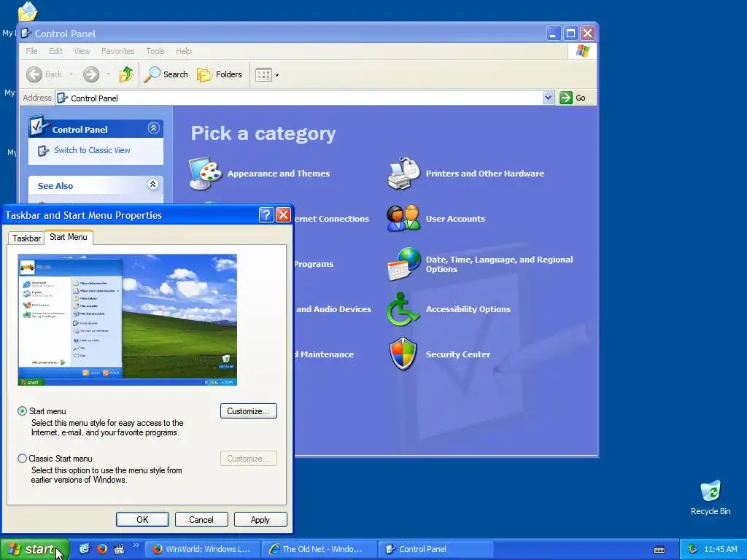Screen dimensions: 747x560
Task: Click Switch to Classic View icon
Action: pos(43,150)
